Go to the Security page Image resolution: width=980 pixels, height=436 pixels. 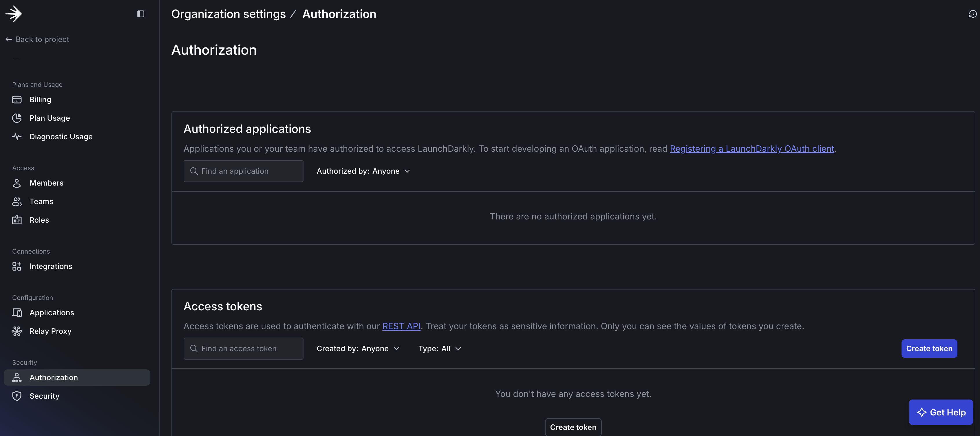pyautogui.click(x=45, y=396)
